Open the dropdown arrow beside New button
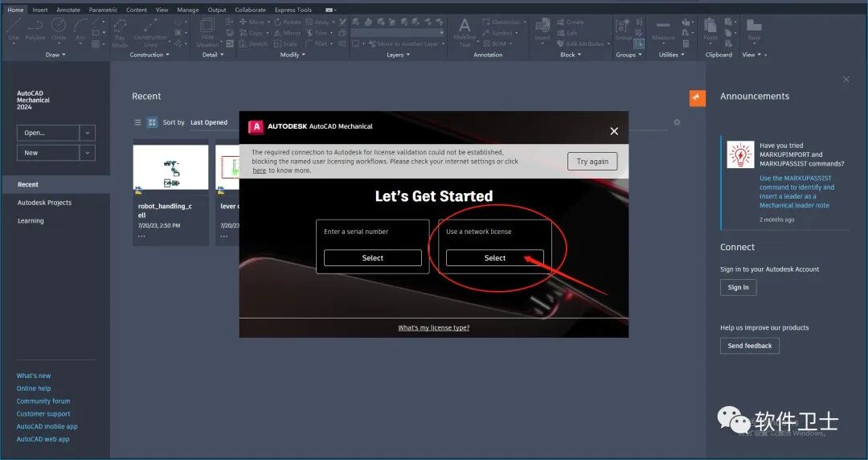The image size is (868, 460). pyautogui.click(x=88, y=153)
